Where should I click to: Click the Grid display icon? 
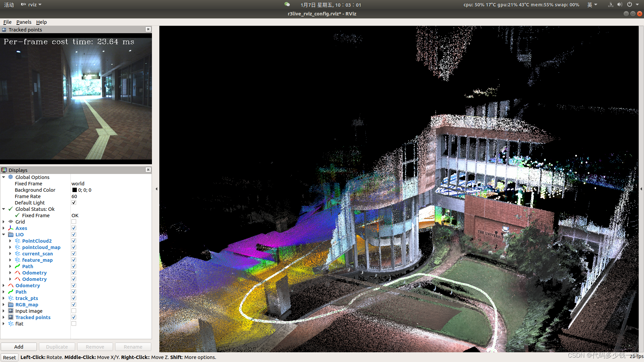[x=11, y=222]
